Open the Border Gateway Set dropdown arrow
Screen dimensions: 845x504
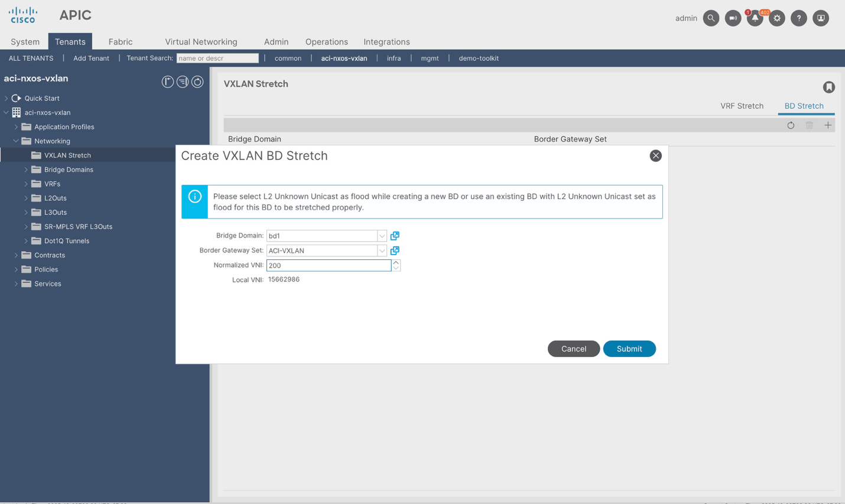(382, 251)
